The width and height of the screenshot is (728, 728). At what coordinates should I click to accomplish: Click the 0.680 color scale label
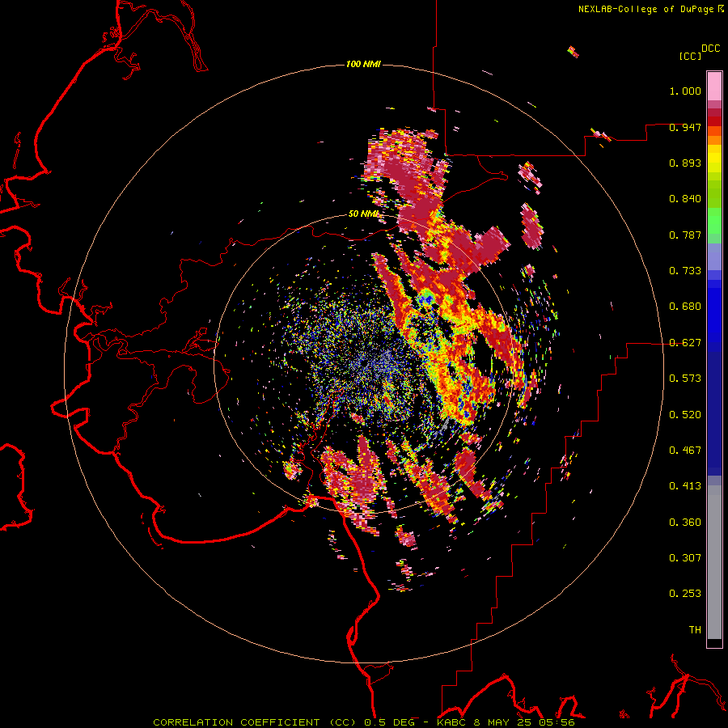[685, 307]
